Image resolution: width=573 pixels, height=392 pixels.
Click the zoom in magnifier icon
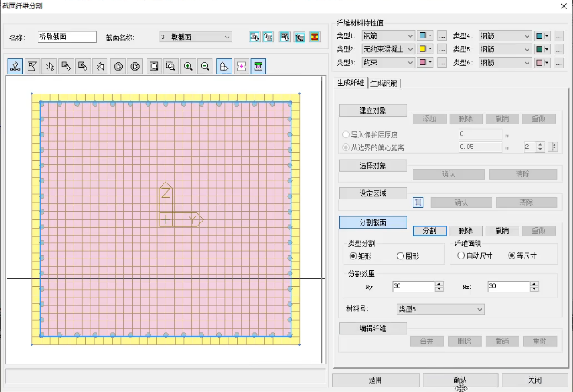coord(188,67)
